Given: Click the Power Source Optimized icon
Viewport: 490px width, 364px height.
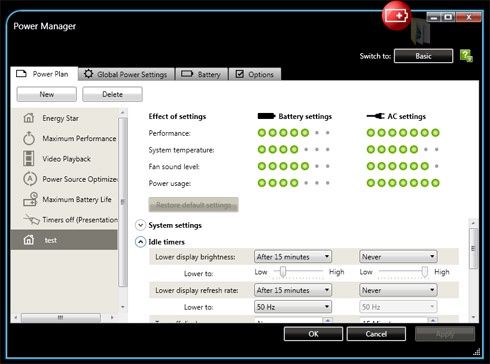Looking at the screenshot, I should (x=30, y=179).
